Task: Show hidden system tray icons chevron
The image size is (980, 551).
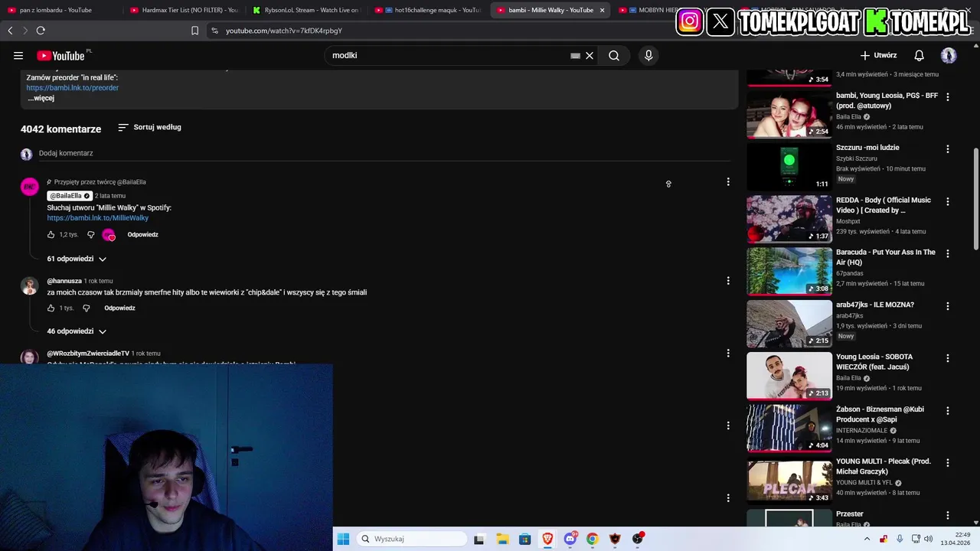Action: click(867, 539)
